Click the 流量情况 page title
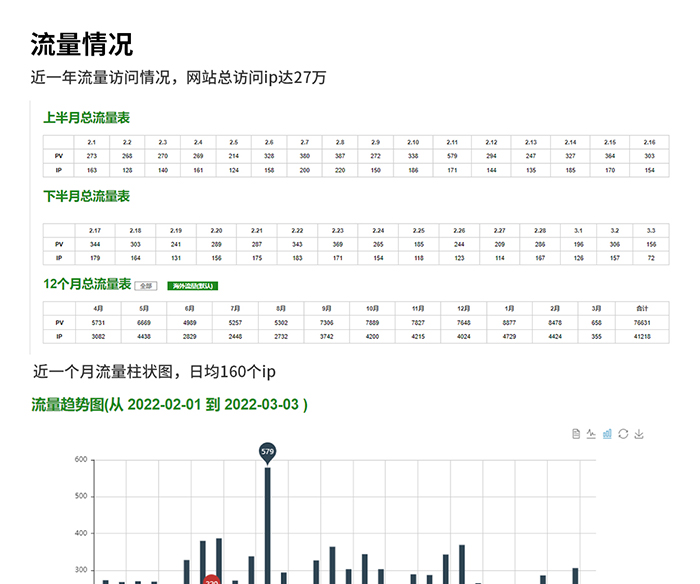This screenshot has width=700, height=584. tap(81, 45)
